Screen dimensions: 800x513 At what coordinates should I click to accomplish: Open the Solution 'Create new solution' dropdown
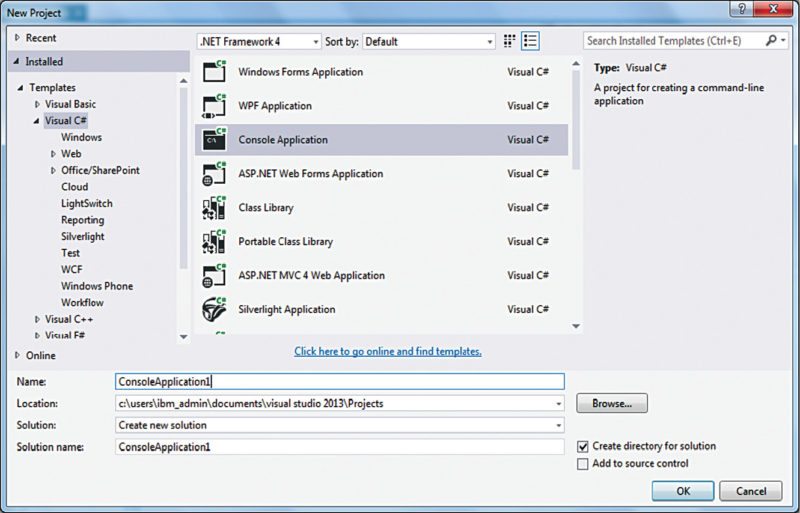click(340, 425)
